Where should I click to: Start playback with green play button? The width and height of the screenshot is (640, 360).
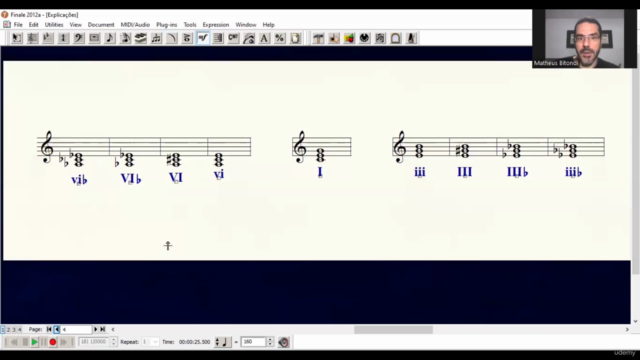[35, 342]
